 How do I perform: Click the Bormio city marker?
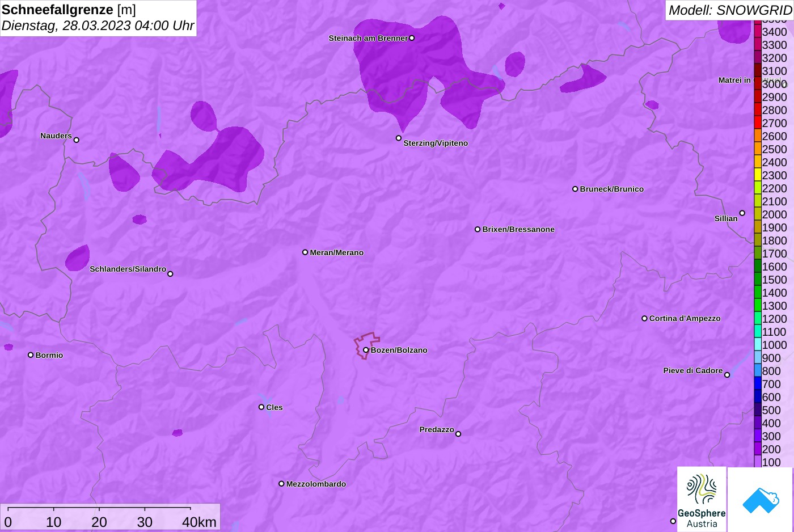pyautogui.click(x=31, y=355)
